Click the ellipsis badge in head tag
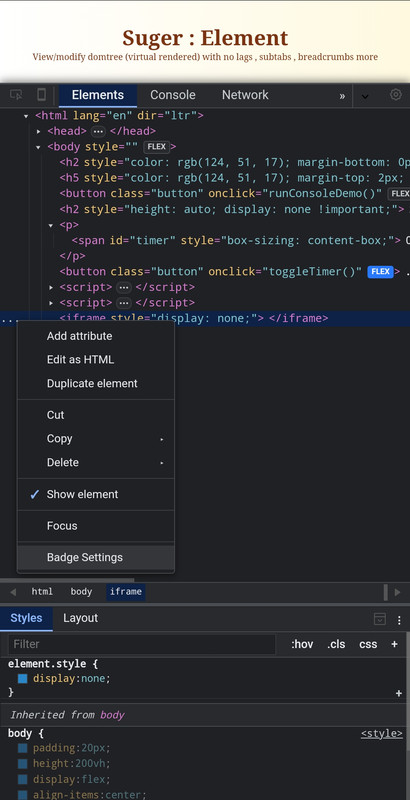 pyautogui.click(x=98, y=131)
